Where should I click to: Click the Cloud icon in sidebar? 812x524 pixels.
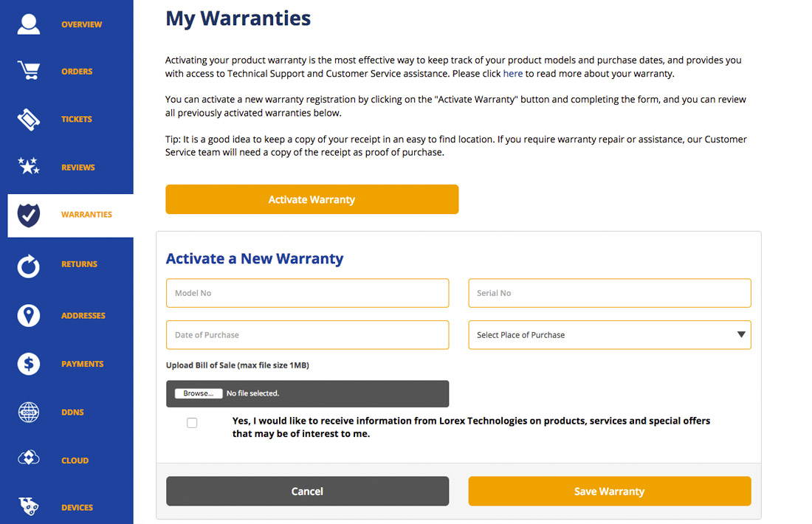[x=29, y=458]
